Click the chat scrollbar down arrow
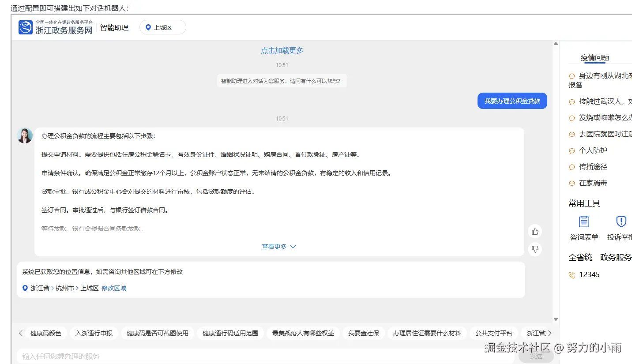The width and height of the screenshot is (632, 364). (x=556, y=319)
